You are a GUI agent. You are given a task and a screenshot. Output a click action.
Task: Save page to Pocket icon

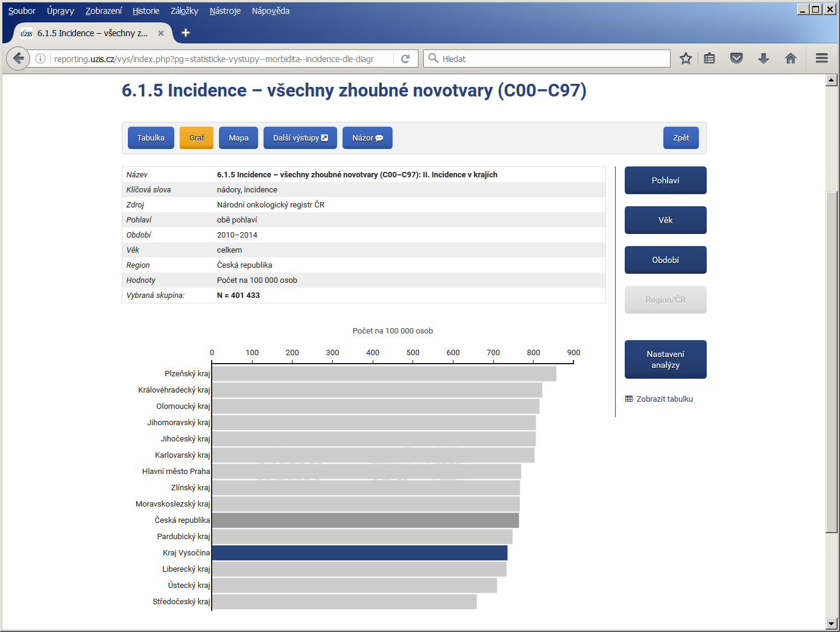736,58
